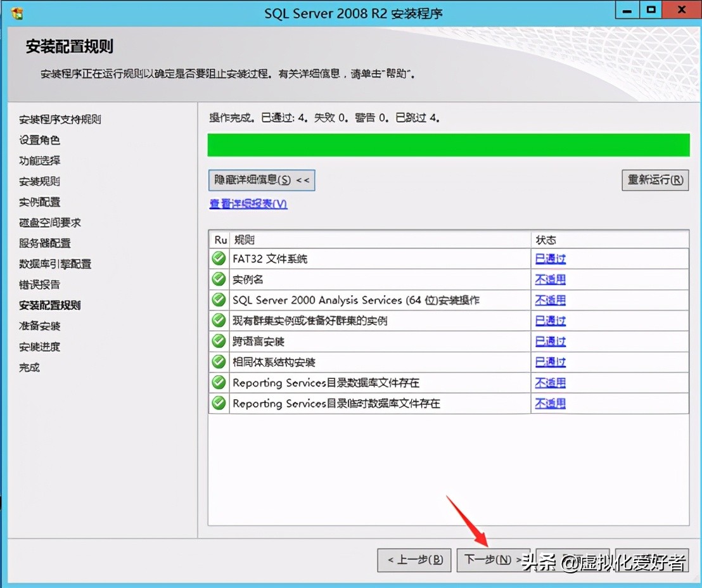The width and height of the screenshot is (702, 588).
Task: Click the 规则 column header
Action: [380, 240]
